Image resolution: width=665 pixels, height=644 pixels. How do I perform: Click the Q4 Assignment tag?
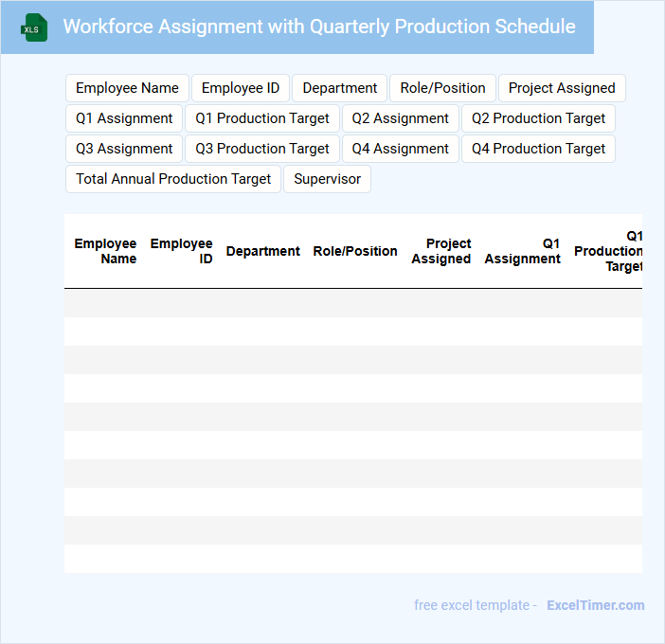tap(400, 149)
